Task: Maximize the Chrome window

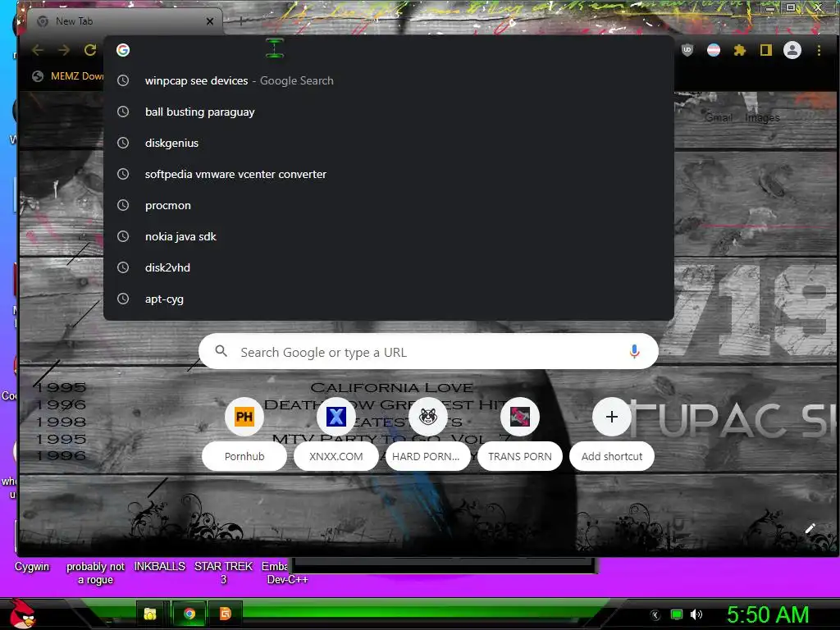Action: click(x=791, y=7)
